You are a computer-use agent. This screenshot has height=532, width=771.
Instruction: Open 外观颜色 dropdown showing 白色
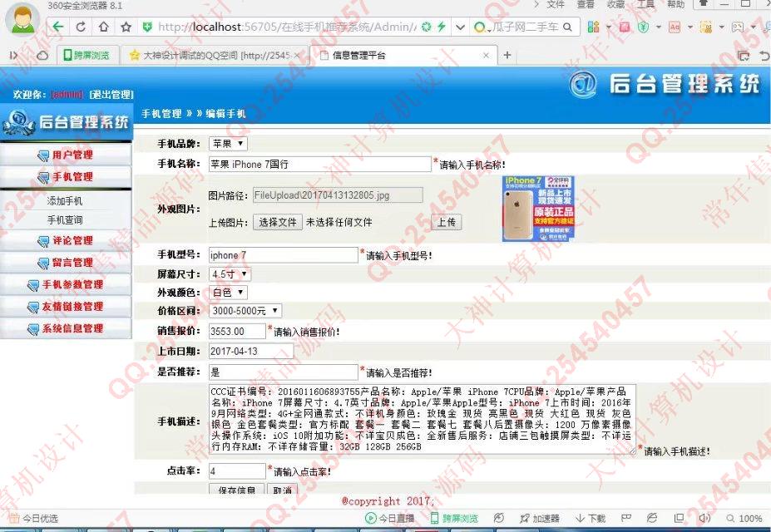228,293
